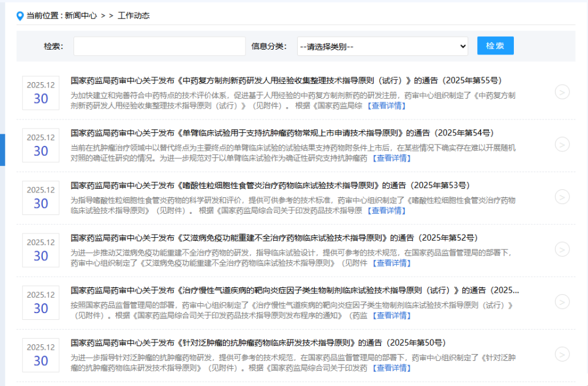Click the December 30 date block of announcement 第55号
The image size is (588, 386).
[40, 93]
